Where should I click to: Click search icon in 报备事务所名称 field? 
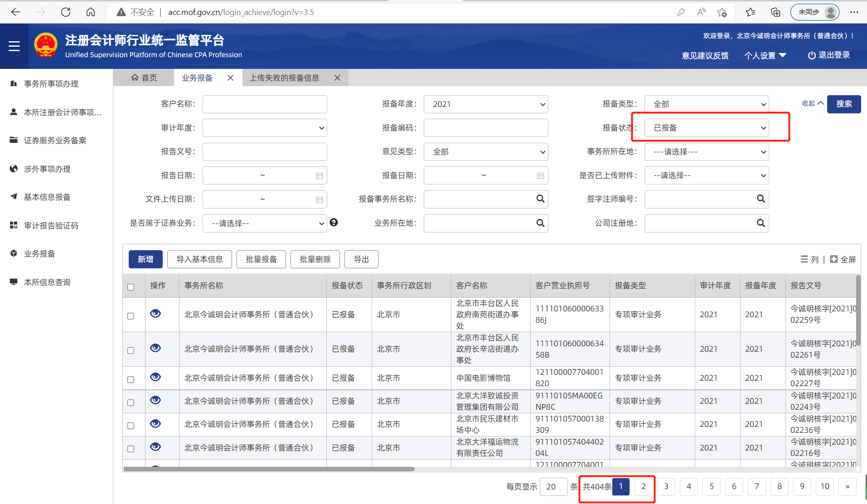(x=540, y=199)
